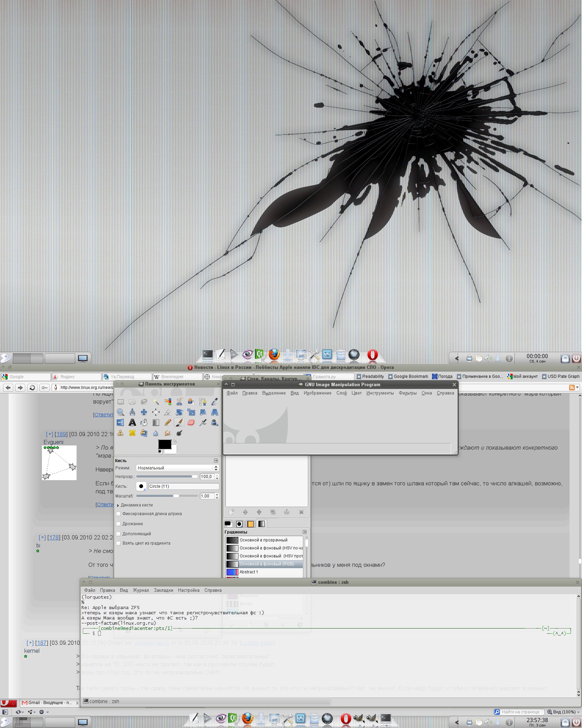Enable Фиксированная длина штриха checkbox
The image size is (582, 728).
point(118,514)
